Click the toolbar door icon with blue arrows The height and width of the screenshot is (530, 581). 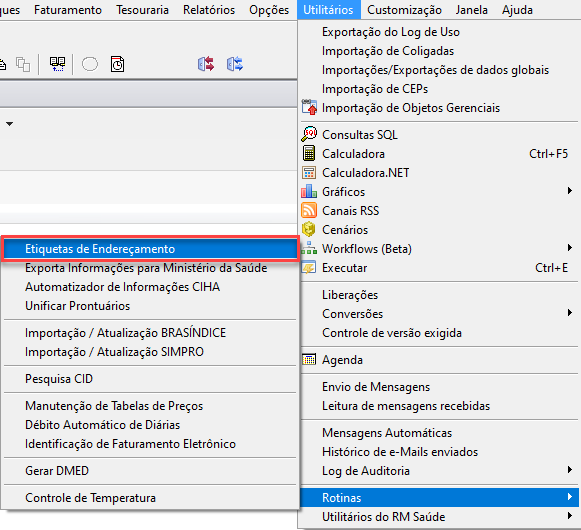click(235, 64)
